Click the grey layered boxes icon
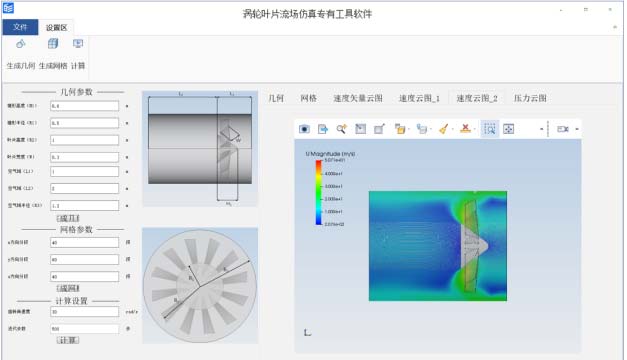The image size is (627, 360). click(421, 129)
